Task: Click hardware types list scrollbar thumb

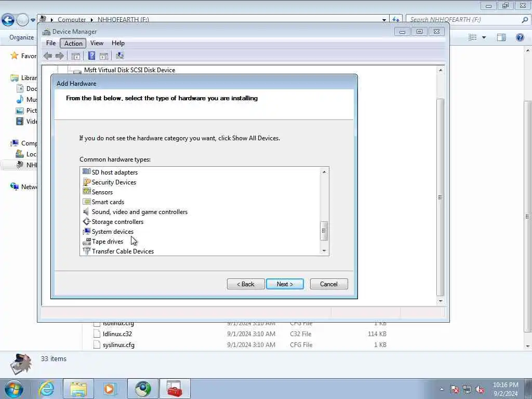Action: pyautogui.click(x=324, y=231)
